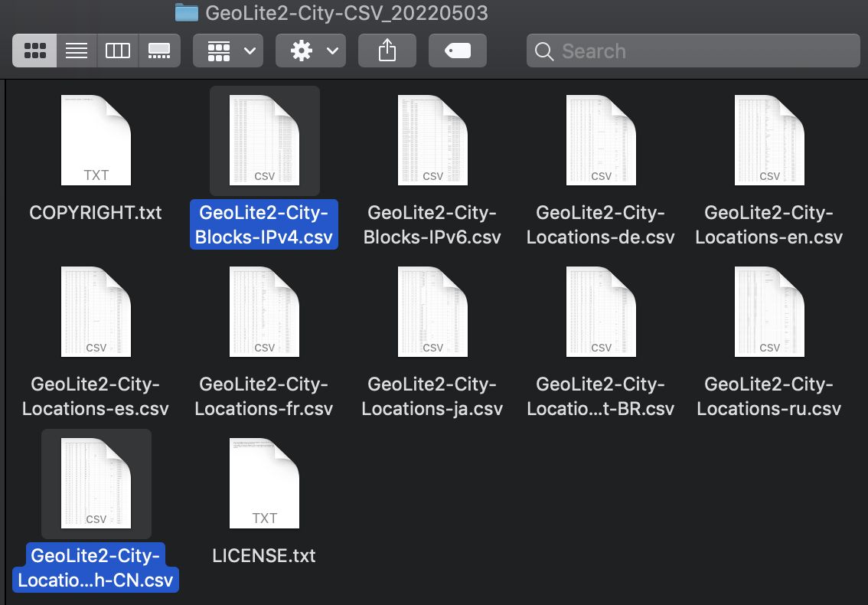Viewport: 868px width, 605px height.
Task: Select GeoLite2-City-Locations-es.csv file
Action: point(96,312)
